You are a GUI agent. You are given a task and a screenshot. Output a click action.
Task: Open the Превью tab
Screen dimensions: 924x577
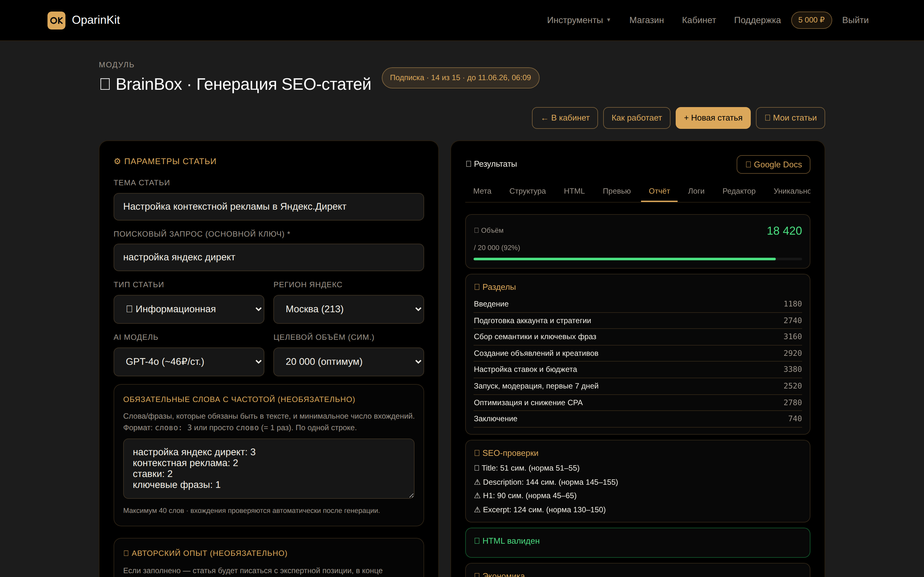coord(617,191)
